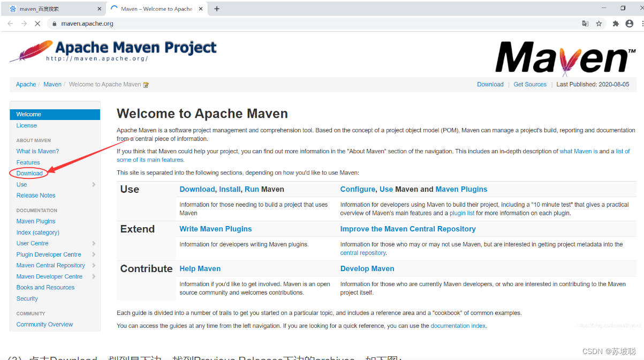The height and width of the screenshot is (360, 644).
Task: Click the browser forward arrow
Action: click(24, 24)
